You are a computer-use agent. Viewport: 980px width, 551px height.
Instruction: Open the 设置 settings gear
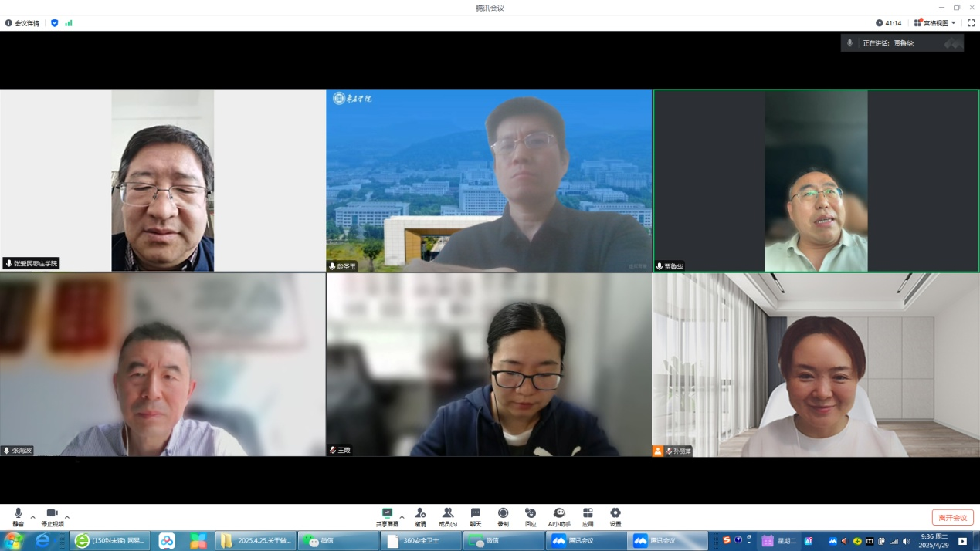point(615,516)
